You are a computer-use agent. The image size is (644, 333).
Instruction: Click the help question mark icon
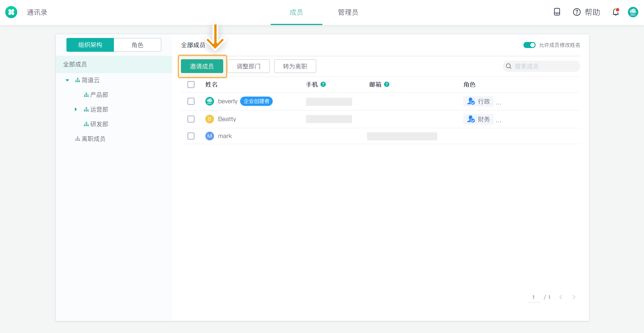[x=577, y=12]
